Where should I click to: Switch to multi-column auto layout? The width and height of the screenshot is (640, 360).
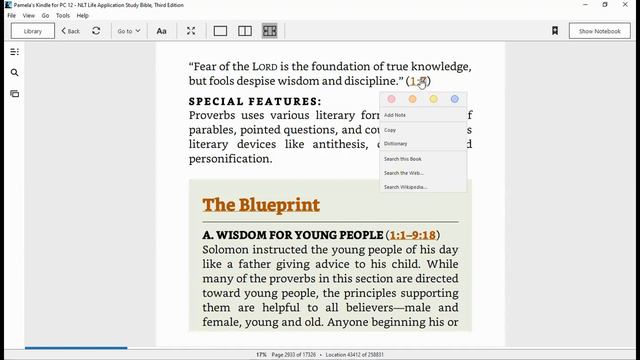pos(269,31)
